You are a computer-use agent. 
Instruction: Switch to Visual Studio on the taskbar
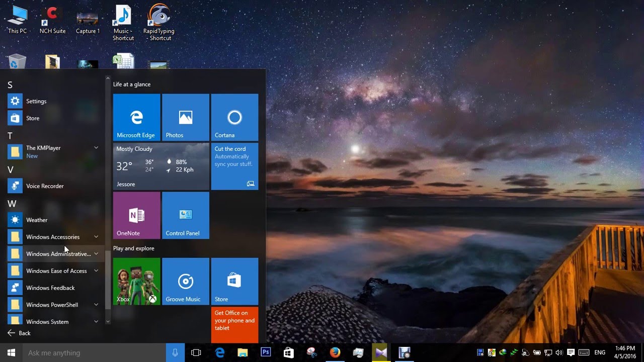(x=381, y=352)
